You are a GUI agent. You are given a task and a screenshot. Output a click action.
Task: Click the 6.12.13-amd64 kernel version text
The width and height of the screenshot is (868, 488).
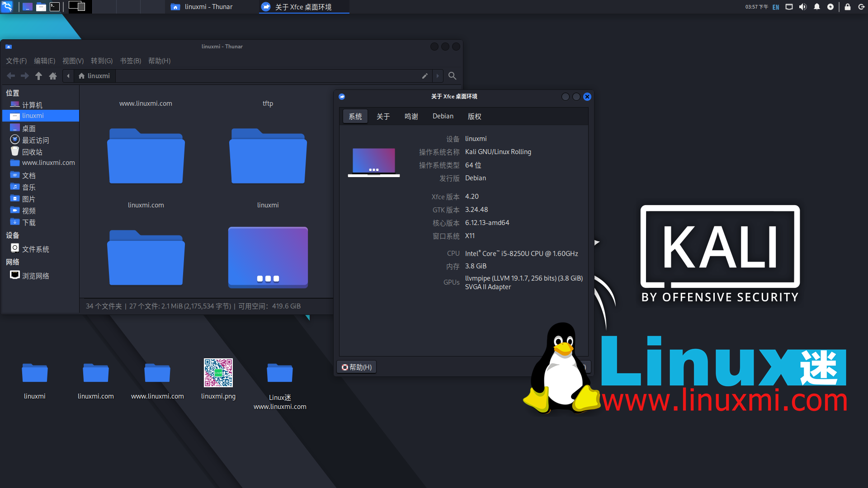(x=487, y=223)
